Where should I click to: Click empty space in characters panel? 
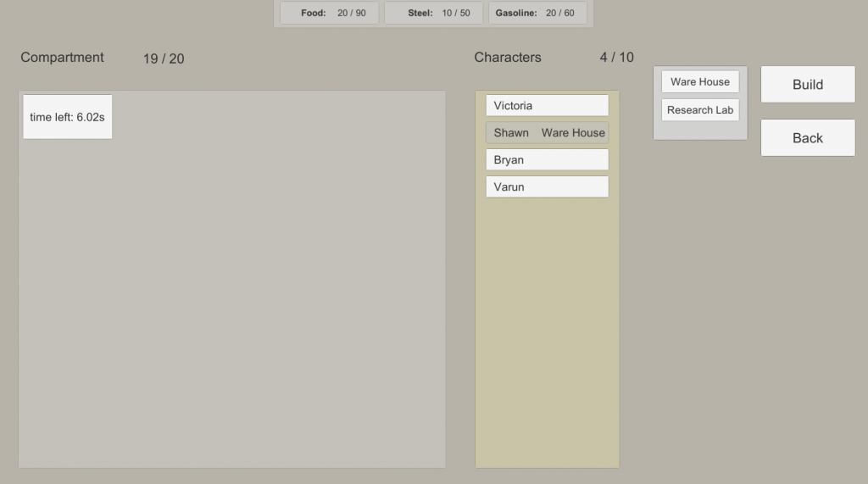[x=547, y=332]
